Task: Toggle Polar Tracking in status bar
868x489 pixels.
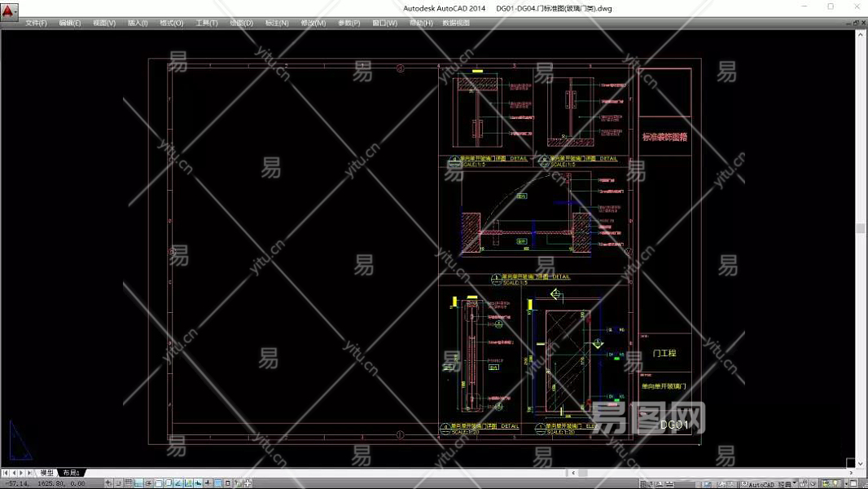Action: [x=148, y=483]
